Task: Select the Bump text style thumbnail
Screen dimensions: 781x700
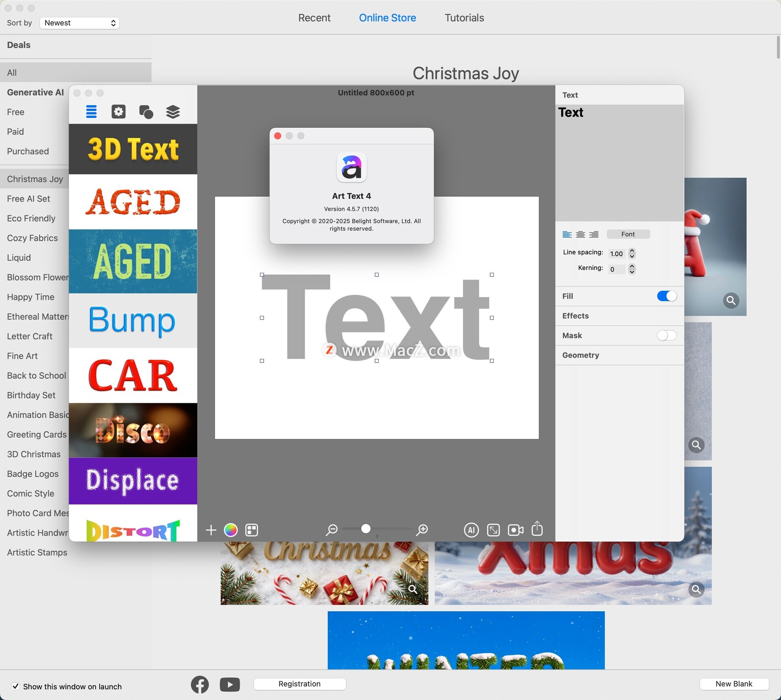Action: [x=133, y=320]
